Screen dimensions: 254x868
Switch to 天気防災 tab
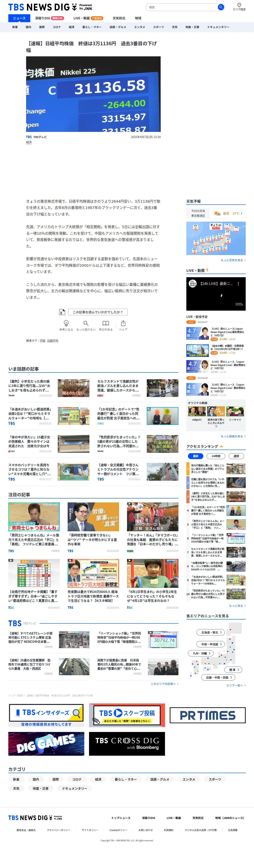119,18
